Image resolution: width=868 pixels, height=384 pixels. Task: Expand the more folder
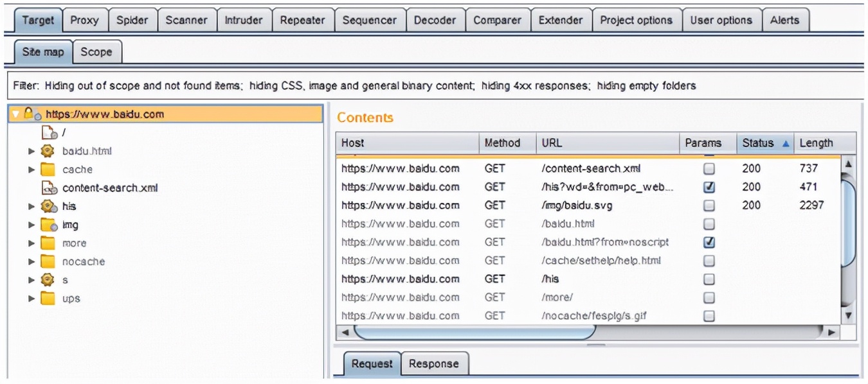click(x=32, y=243)
